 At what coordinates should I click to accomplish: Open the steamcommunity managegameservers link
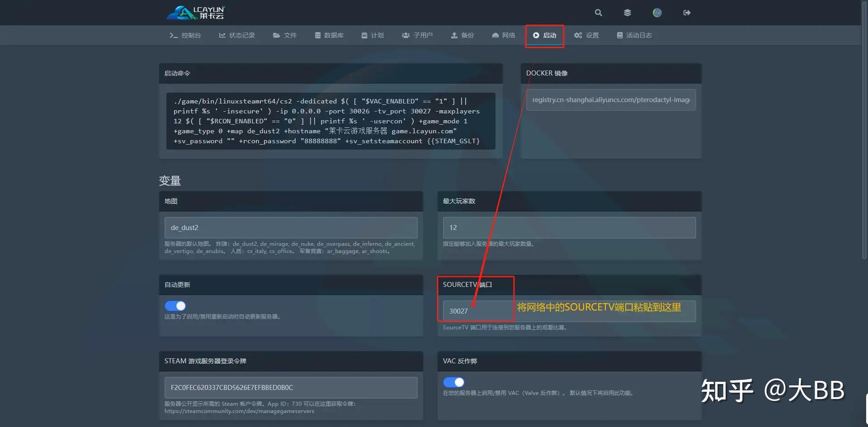(240, 411)
